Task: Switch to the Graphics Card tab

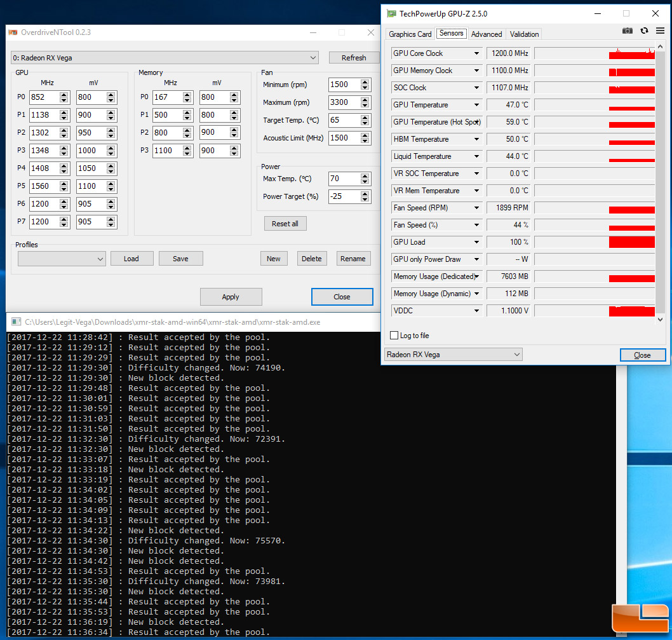Action: coord(410,34)
